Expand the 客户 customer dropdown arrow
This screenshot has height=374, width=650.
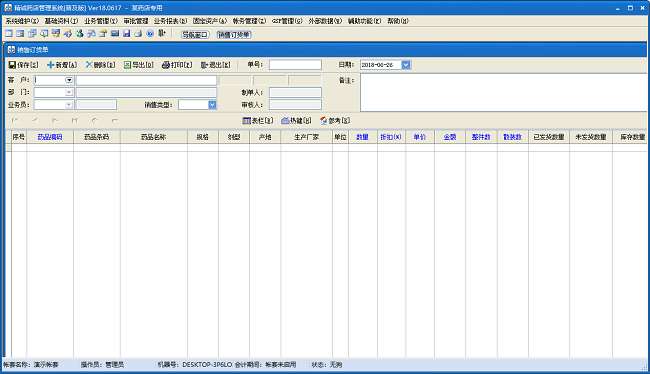point(69,80)
